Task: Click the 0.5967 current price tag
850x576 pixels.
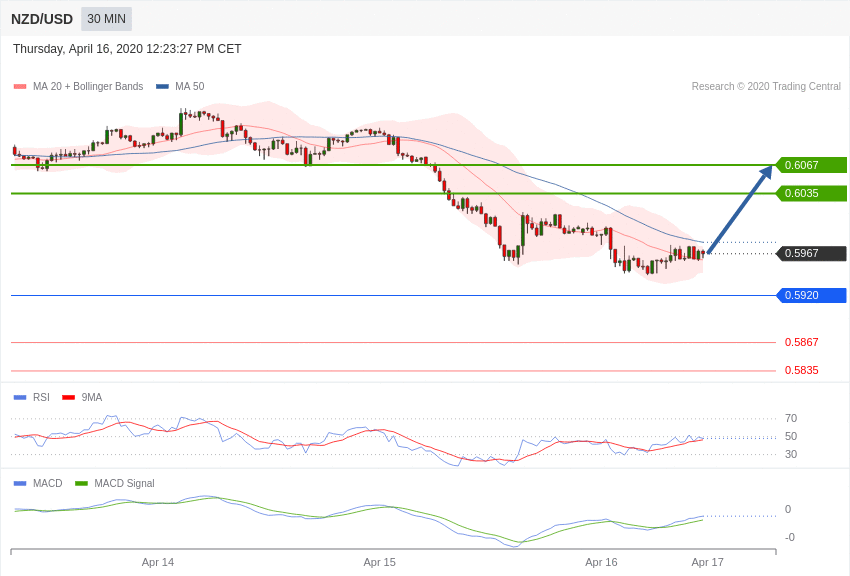Action: pos(811,253)
